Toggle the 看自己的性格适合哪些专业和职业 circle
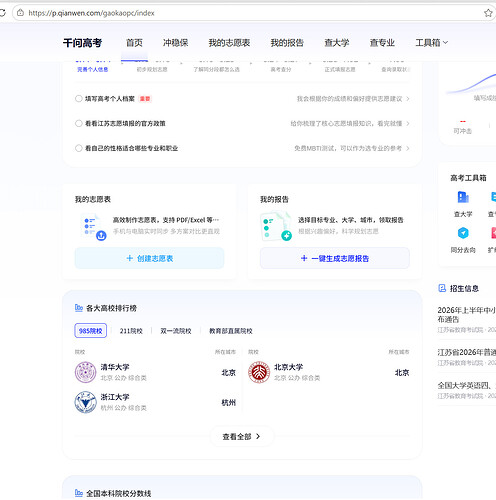 coord(79,148)
